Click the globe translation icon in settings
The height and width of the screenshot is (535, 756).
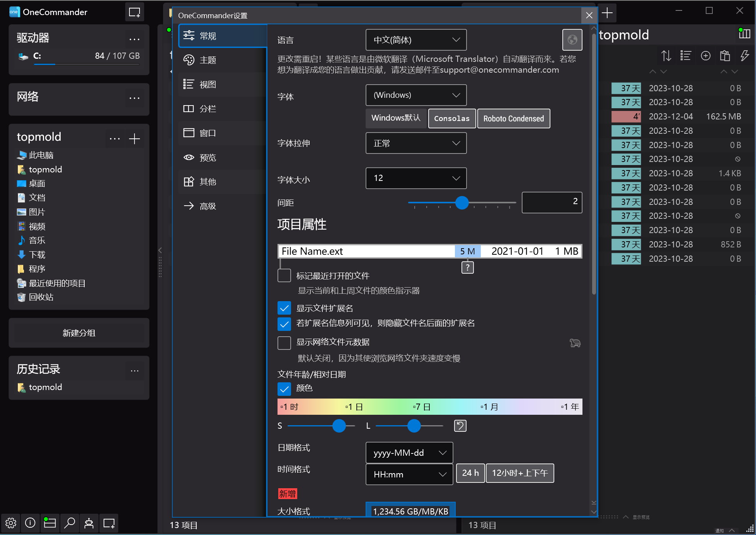[572, 39]
